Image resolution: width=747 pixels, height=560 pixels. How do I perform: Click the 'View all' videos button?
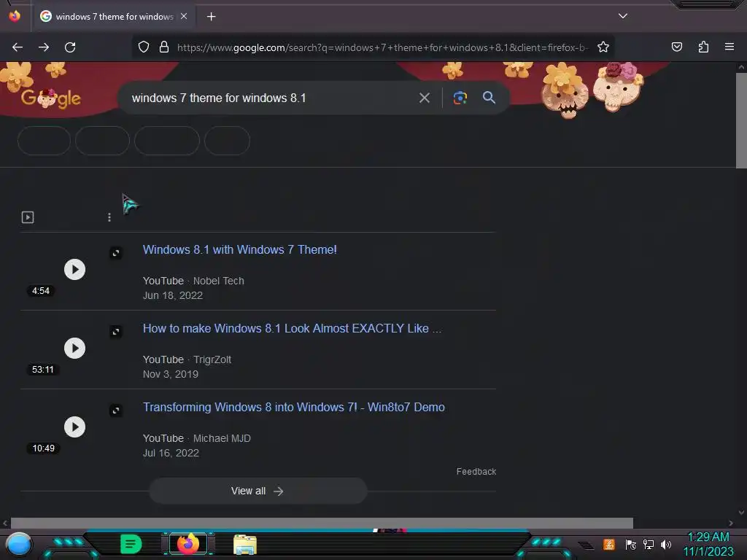pos(258,491)
